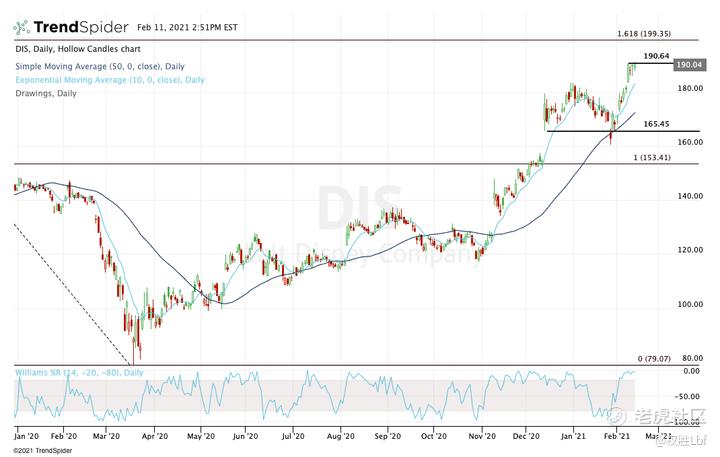The image size is (720, 457).
Task: Click the Feb '20 date axis label
Action: 64,436
